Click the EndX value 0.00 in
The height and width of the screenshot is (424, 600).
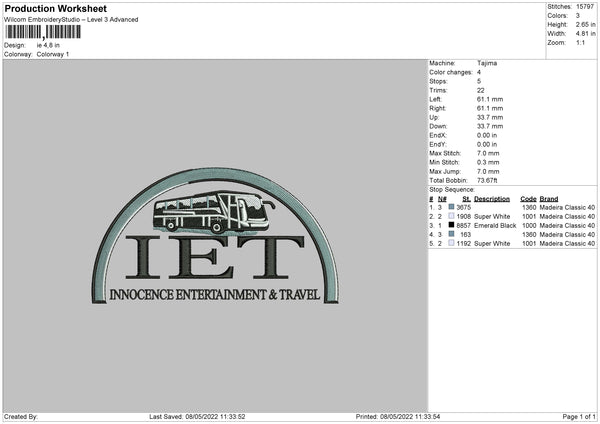(487, 135)
